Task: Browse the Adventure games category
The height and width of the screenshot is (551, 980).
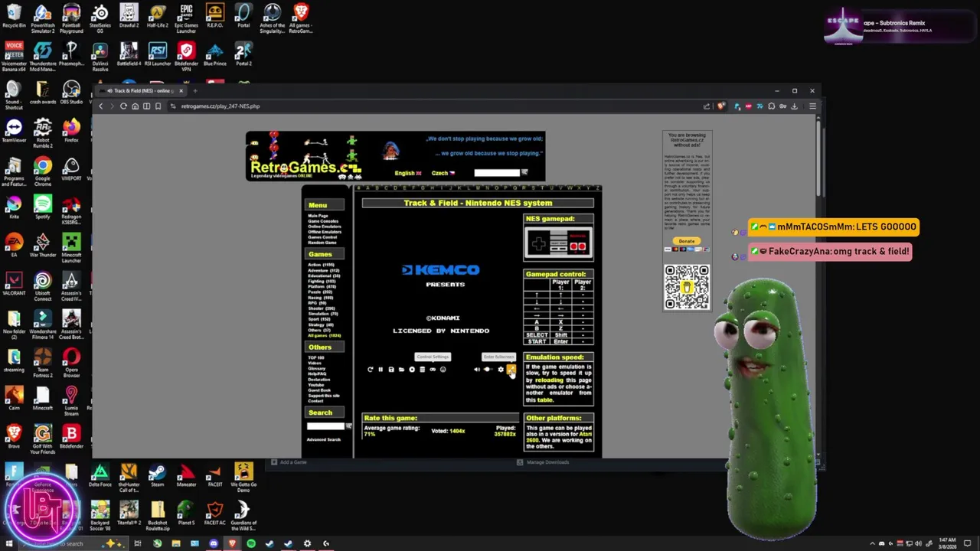Action: click(x=323, y=270)
